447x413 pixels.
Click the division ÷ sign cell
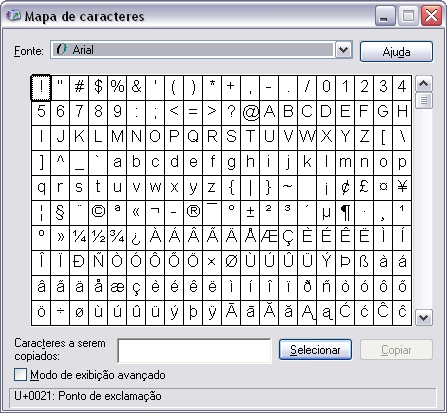[60, 312]
